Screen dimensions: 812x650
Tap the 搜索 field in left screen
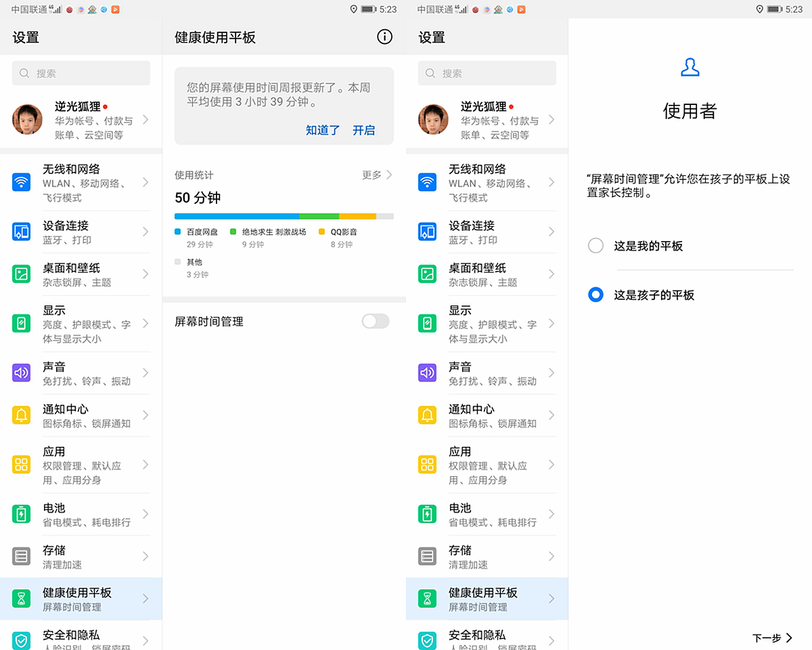click(x=81, y=73)
